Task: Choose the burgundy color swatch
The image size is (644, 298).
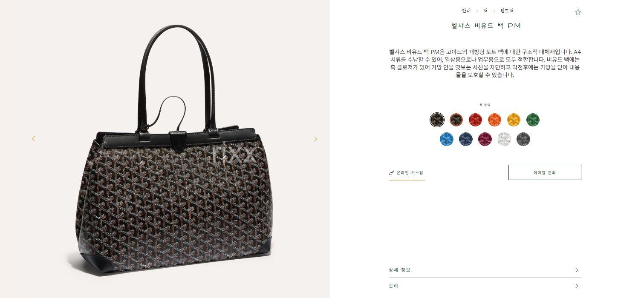Action: click(485, 139)
